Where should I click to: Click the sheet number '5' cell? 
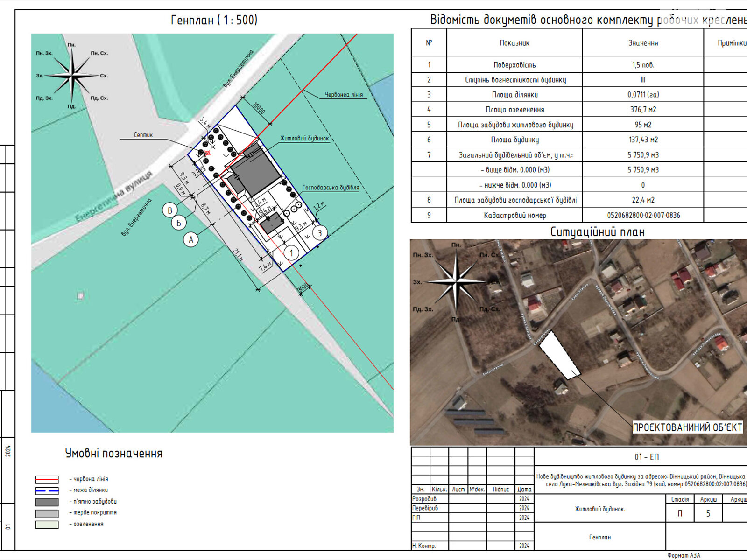(x=708, y=513)
